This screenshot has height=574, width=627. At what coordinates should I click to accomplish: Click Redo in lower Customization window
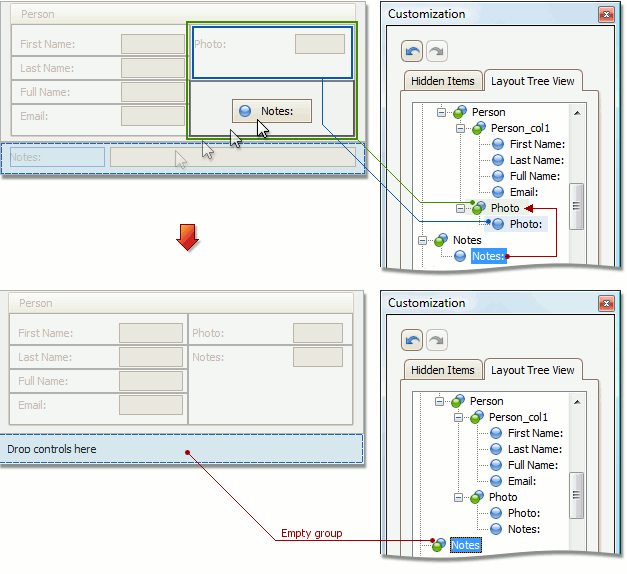click(x=437, y=340)
